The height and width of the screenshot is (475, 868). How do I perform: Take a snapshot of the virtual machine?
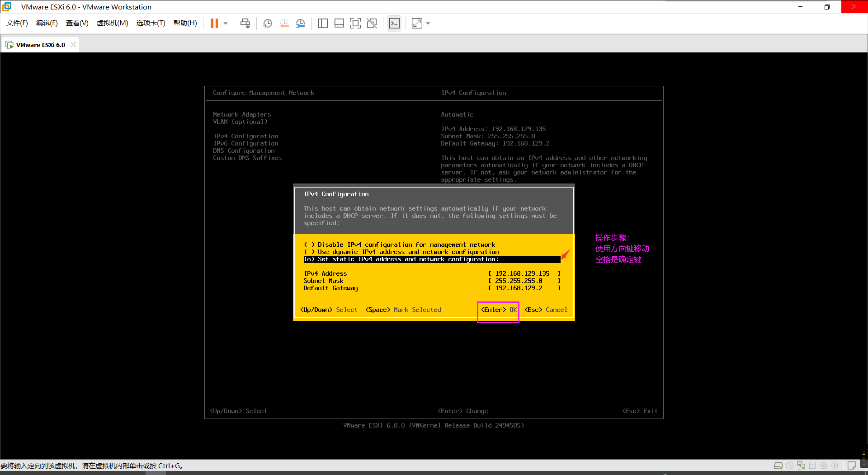(x=268, y=23)
